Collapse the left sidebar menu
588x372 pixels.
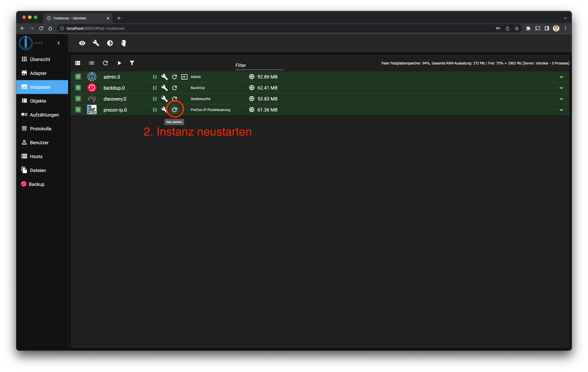pyautogui.click(x=59, y=43)
